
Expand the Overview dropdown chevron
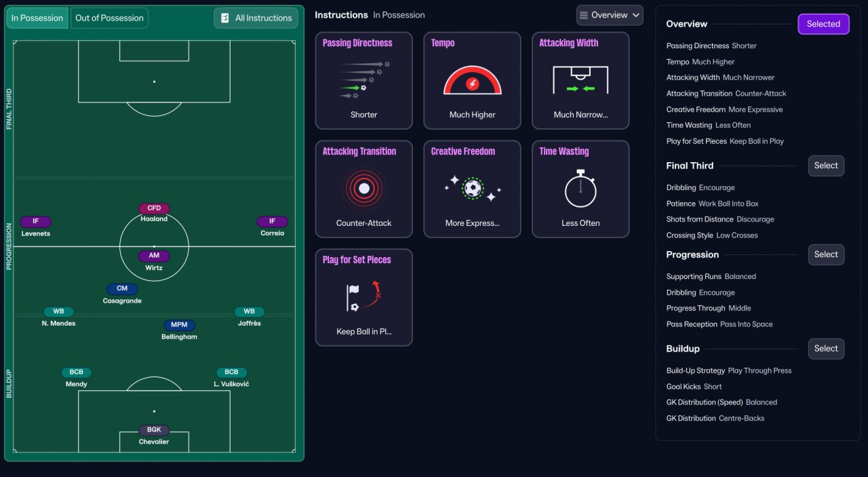coord(635,15)
